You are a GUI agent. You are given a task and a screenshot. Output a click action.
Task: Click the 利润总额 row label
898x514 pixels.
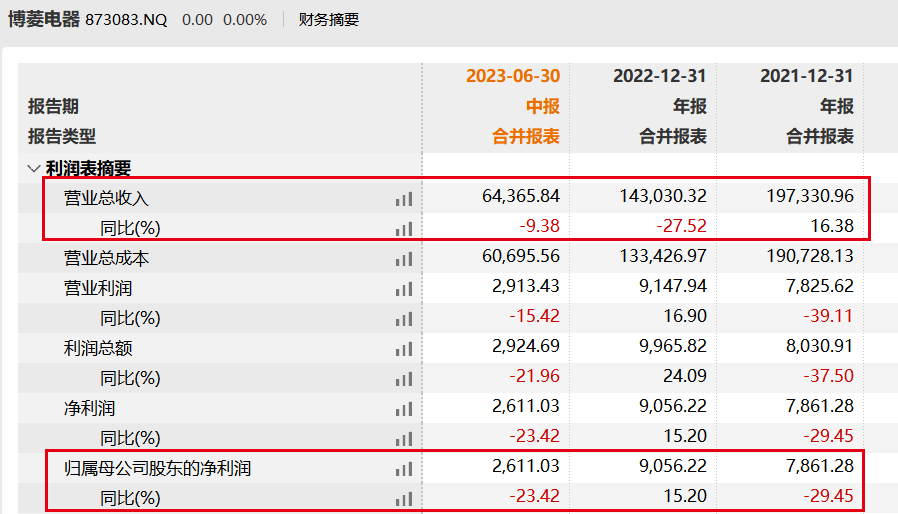click(x=98, y=348)
